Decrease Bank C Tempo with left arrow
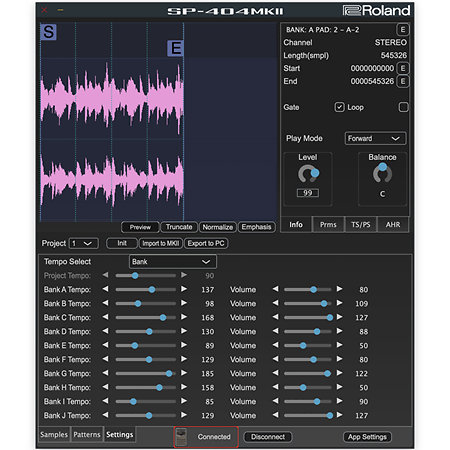450x450 pixels. (105, 317)
